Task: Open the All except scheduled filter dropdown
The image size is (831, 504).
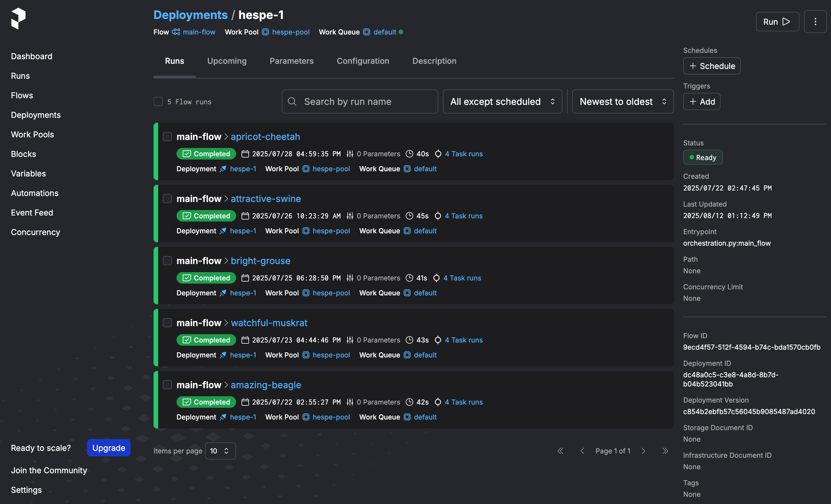Action: point(502,101)
